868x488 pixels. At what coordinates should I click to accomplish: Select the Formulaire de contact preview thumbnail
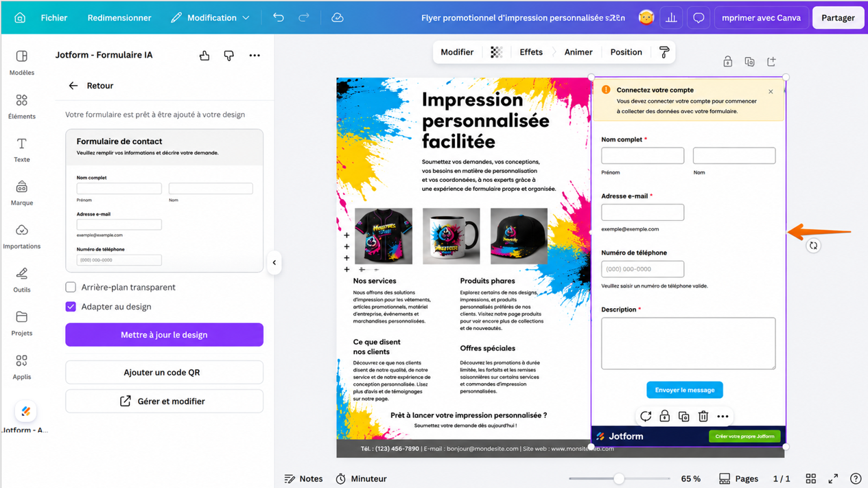pyautogui.click(x=165, y=200)
